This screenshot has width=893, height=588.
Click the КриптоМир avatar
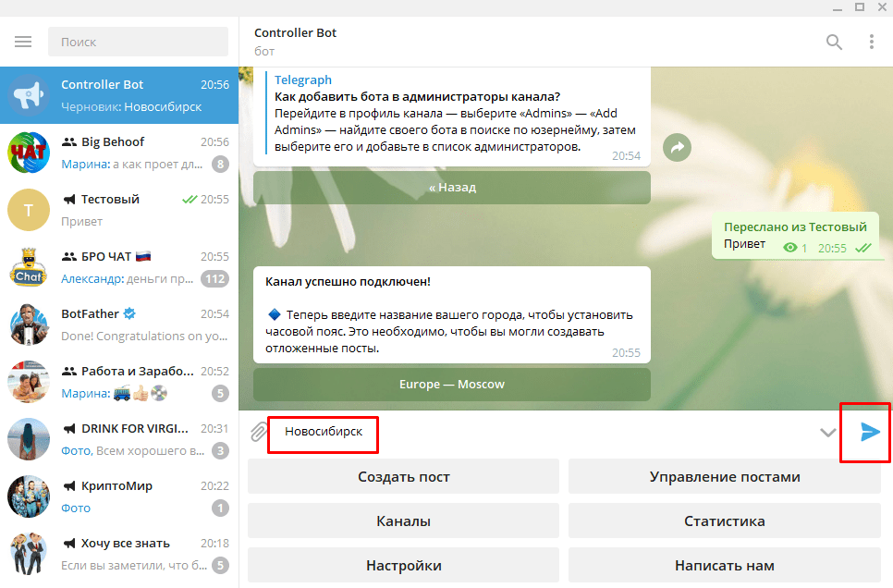[29, 496]
